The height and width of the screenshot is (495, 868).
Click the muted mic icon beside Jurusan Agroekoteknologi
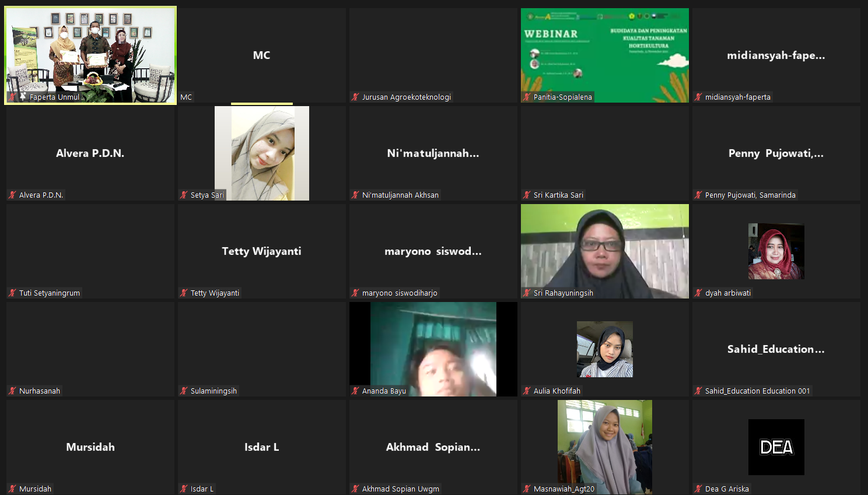(x=355, y=97)
